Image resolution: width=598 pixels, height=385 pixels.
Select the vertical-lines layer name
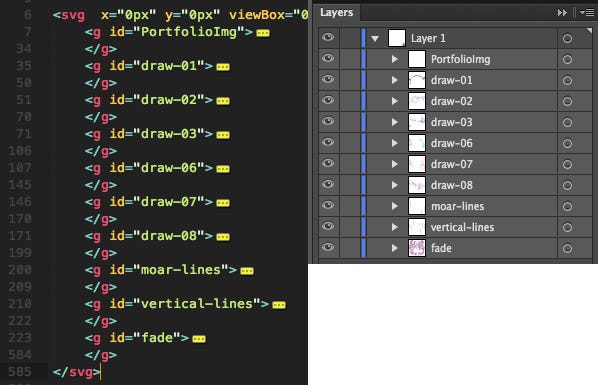(x=462, y=227)
